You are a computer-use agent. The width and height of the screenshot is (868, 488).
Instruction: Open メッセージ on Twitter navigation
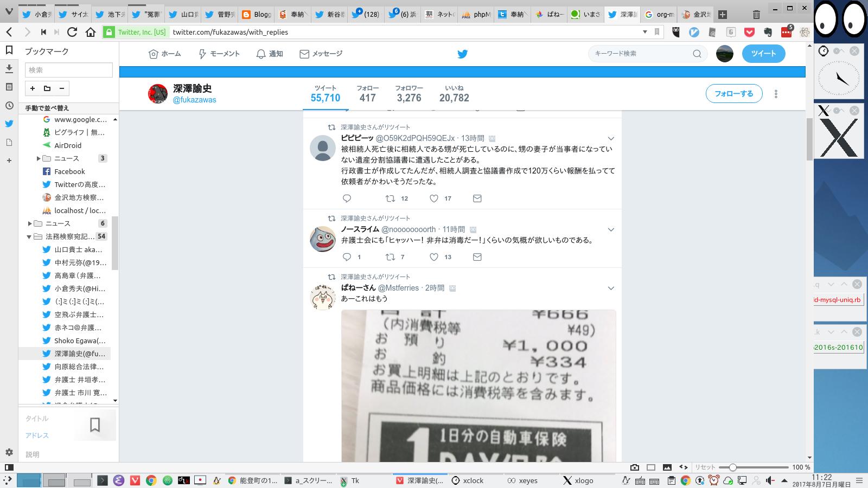click(321, 54)
